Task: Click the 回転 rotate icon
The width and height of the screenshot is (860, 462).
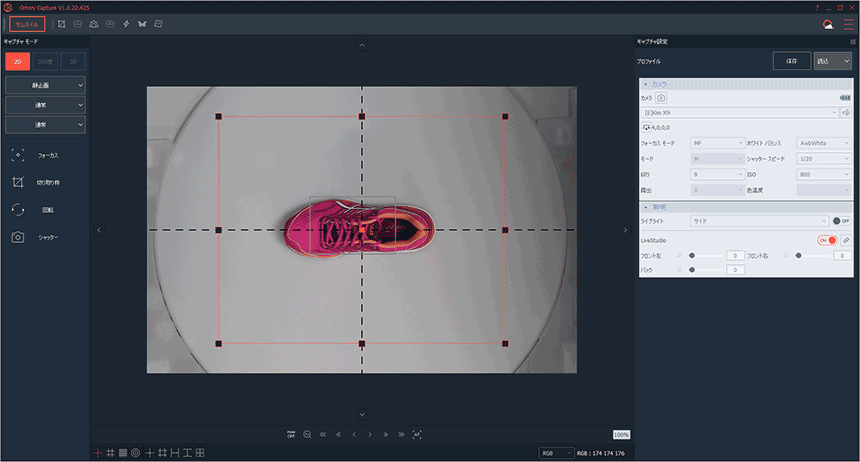Action: click(18, 210)
